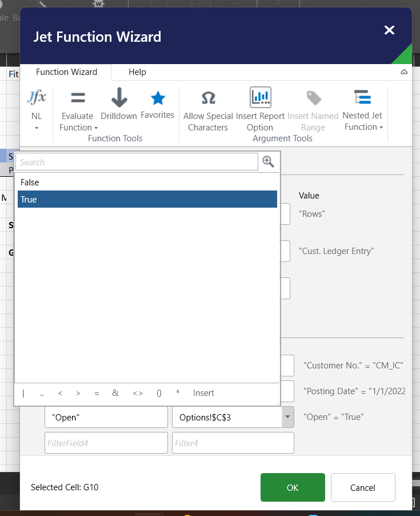
Task: Expand Nested Jet Function dropdown arrow
Action: [x=381, y=128]
